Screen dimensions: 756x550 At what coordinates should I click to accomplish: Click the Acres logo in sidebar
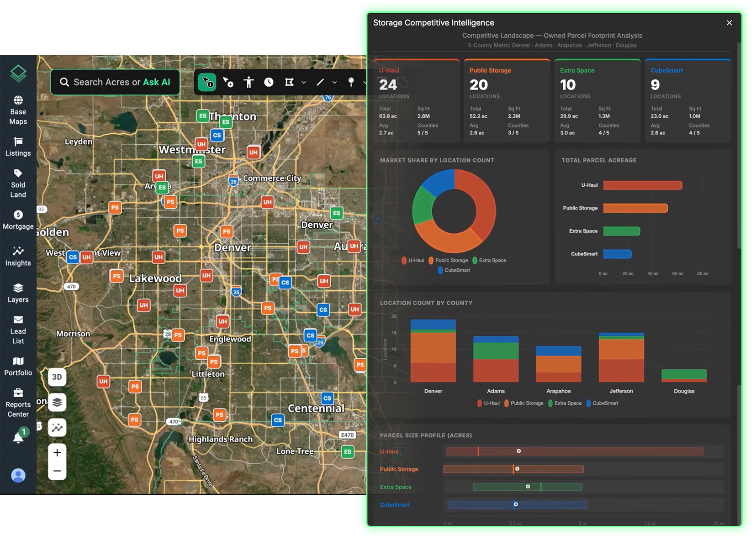18,73
